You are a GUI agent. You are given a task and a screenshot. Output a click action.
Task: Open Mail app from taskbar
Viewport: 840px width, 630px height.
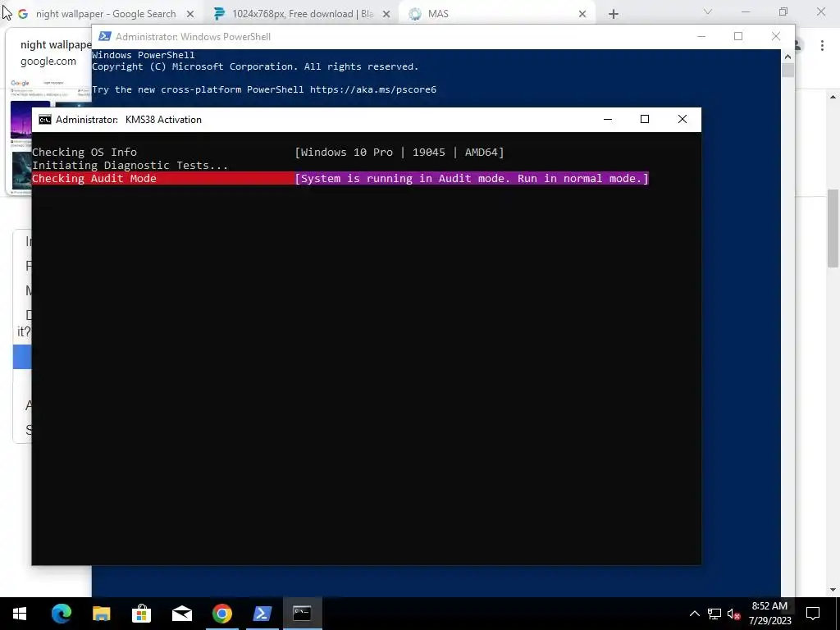[181, 614]
